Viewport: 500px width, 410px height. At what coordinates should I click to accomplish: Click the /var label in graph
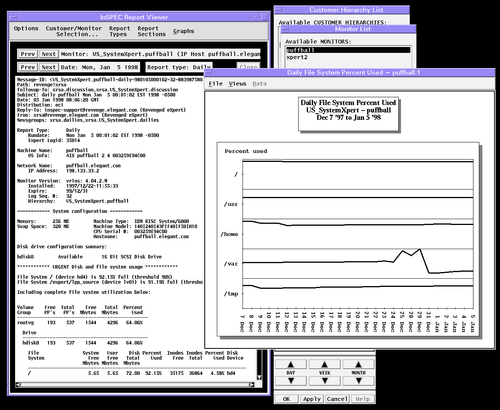(x=231, y=264)
